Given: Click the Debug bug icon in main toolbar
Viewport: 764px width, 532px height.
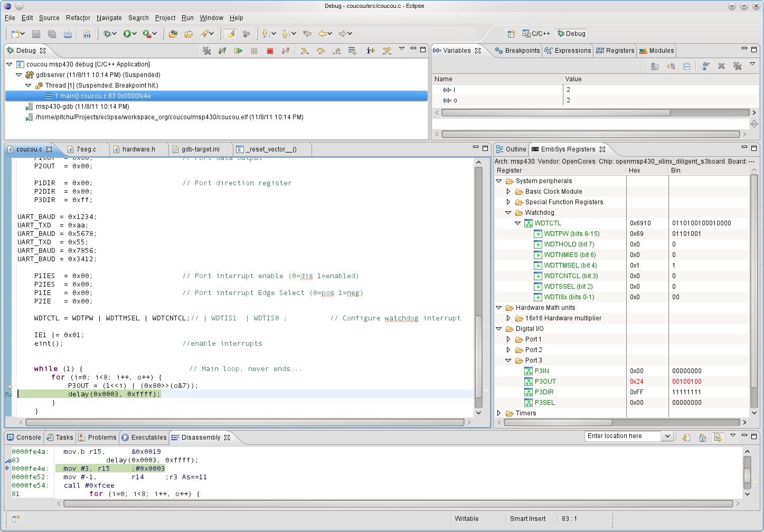Looking at the screenshot, I should tap(108, 34).
